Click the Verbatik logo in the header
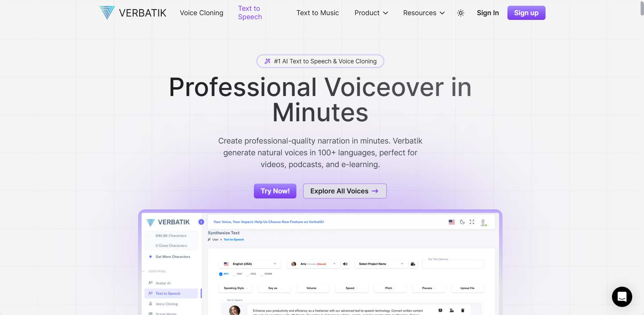Viewport: 644px width, 315px height. click(x=133, y=13)
